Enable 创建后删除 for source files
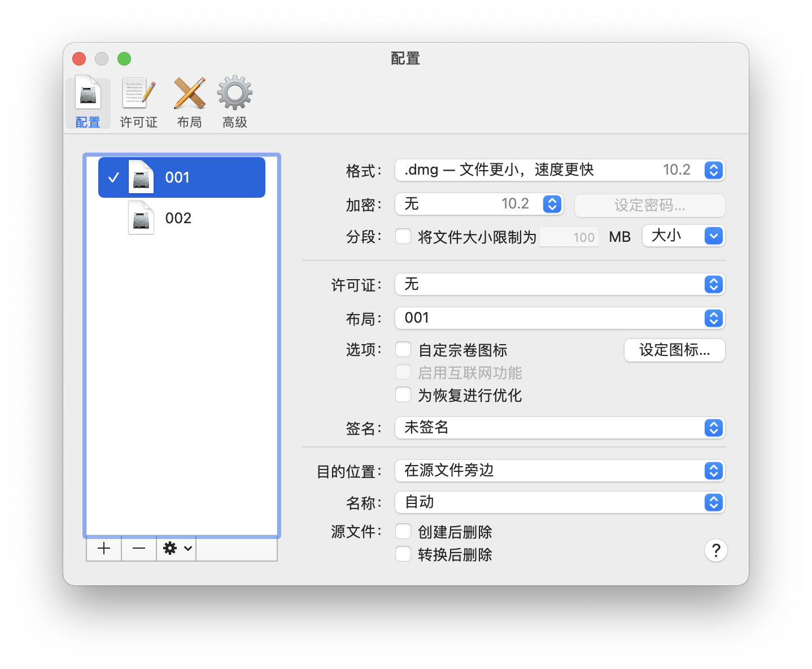812x669 pixels. point(403,532)
